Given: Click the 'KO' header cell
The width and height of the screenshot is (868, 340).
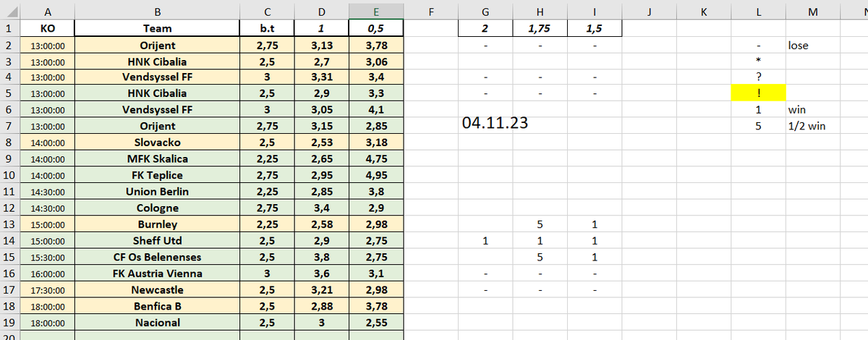Looking at the screenshot, I should [x=48, y=28].
